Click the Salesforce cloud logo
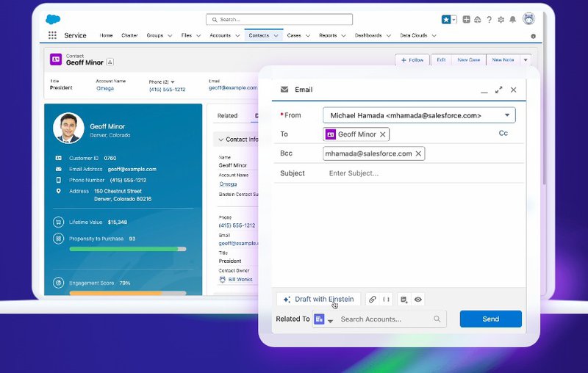Image resolution: width=588 pixels, height=373 pixels. (x=53, y=19)
